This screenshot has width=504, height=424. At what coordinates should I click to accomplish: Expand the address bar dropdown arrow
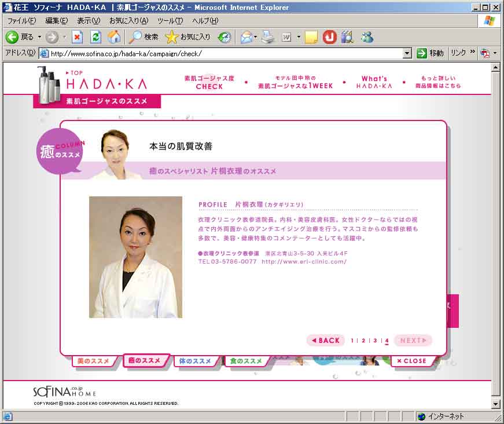pos(407,53)
